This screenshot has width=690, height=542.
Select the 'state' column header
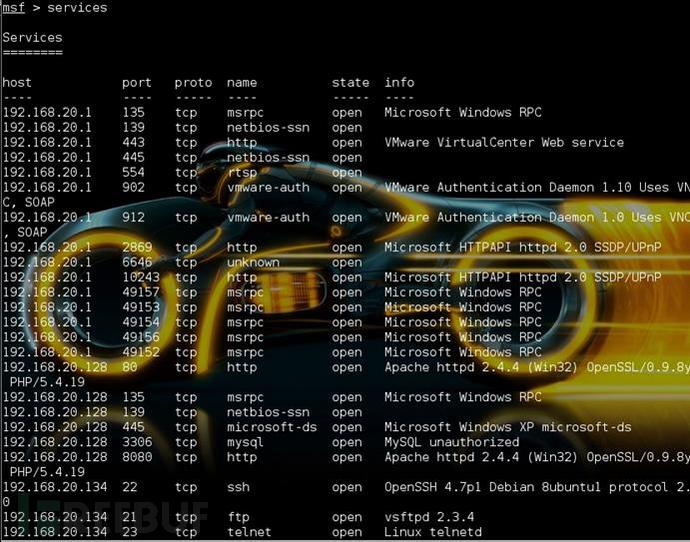(351, 82)
